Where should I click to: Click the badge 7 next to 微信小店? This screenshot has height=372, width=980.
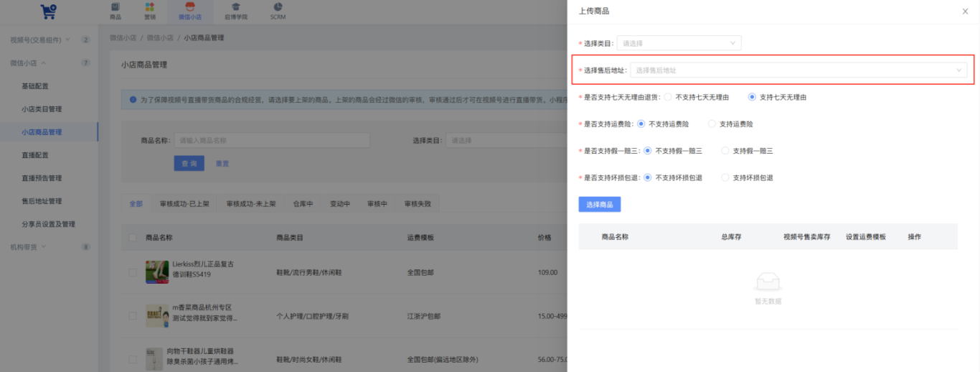tap(86, 63)
